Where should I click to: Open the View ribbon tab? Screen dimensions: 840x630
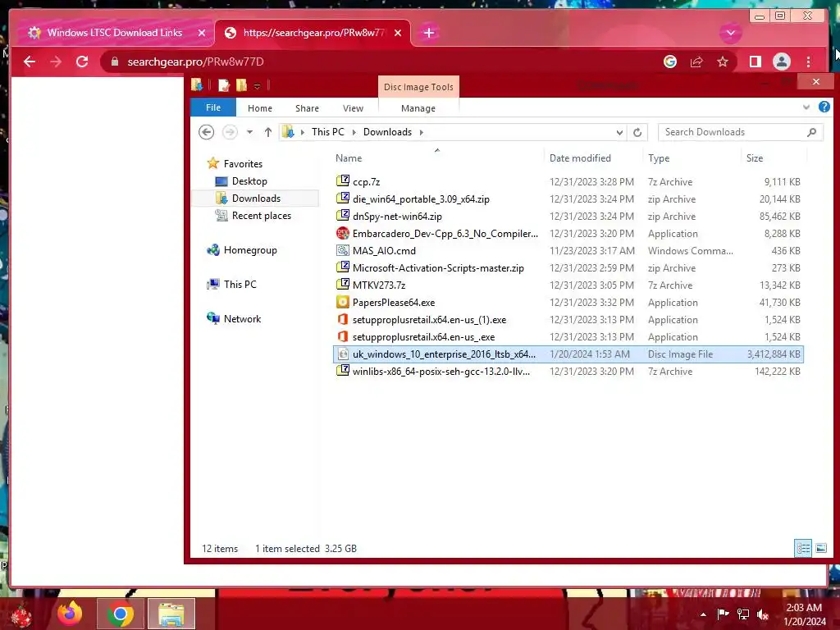353,108
